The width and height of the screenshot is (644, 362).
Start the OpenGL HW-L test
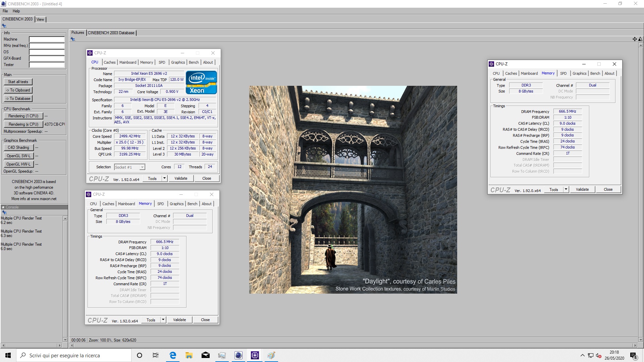pos(18,164)
